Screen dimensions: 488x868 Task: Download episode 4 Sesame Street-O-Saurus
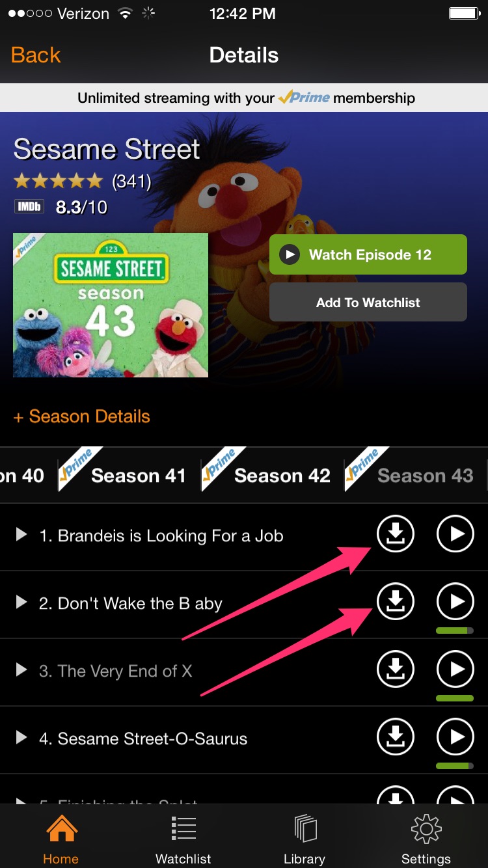tap(396, 737)
